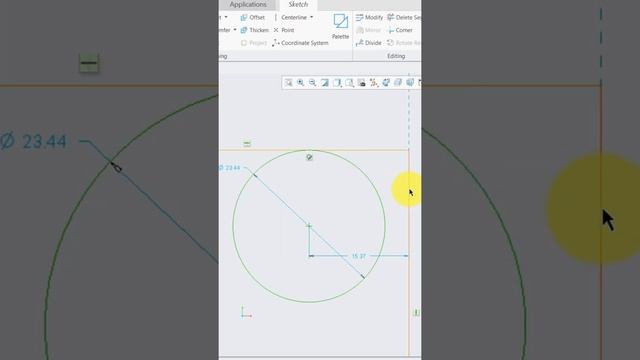
Task: Choose the Centerline tool
Action: coord(290,18)
